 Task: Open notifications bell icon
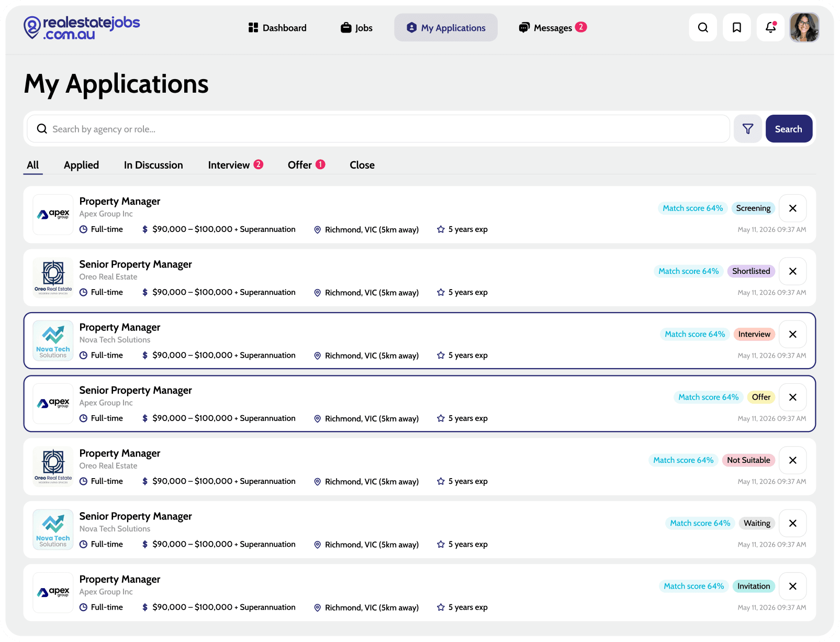pos(770,28)
